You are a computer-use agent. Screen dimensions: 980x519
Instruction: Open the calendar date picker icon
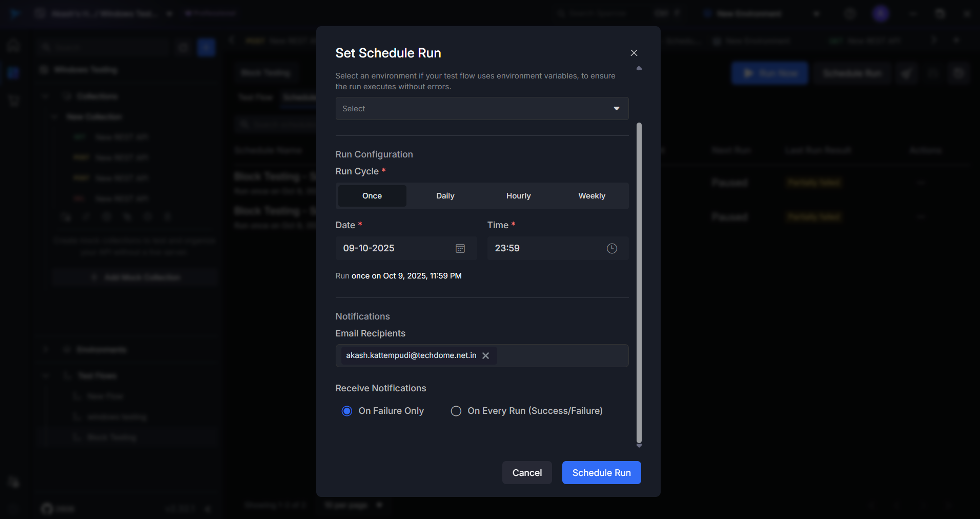click(460, 248)
